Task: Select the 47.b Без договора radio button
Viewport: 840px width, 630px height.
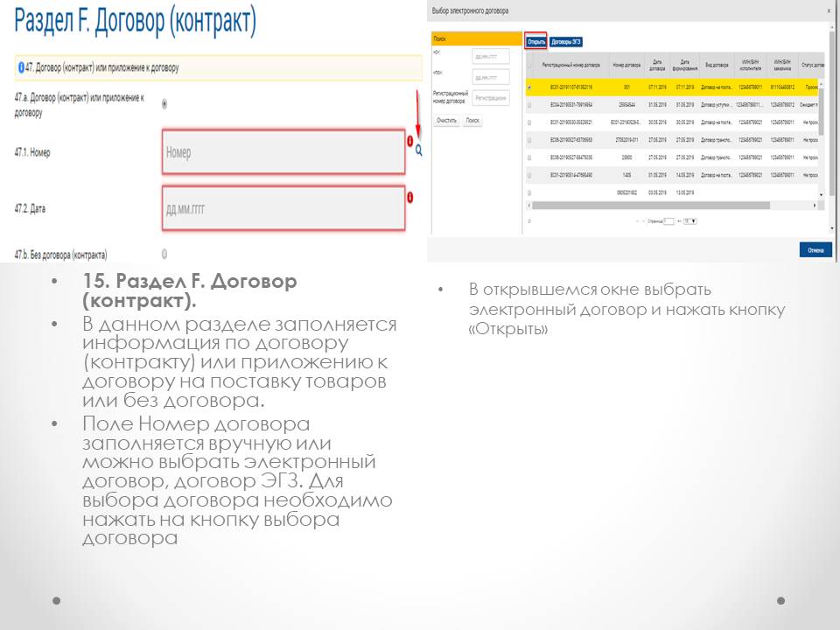Action: point(164,255)
